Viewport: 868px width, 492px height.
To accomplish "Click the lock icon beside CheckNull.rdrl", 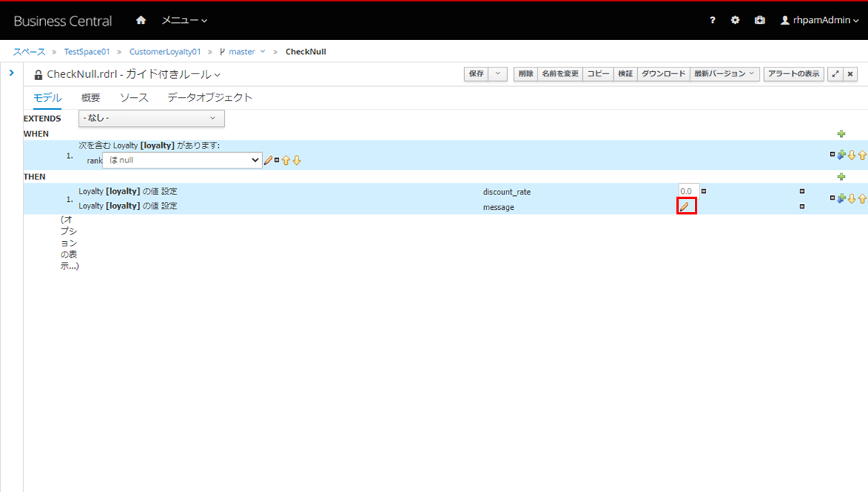I will pos(38,75).
